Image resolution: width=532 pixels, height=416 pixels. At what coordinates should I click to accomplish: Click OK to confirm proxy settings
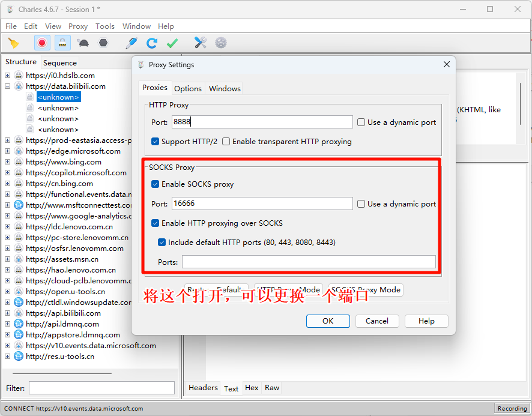[x=328, y=321]
